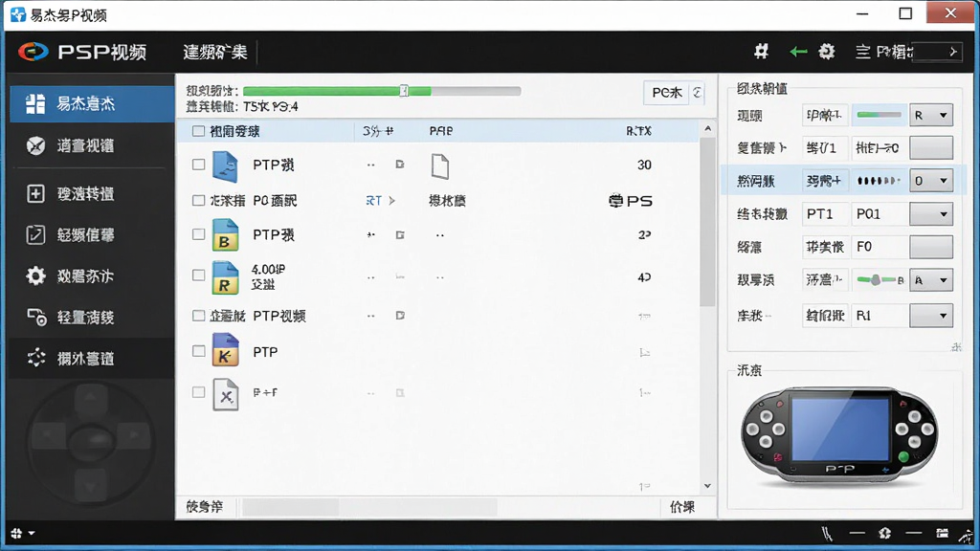Click the down arrow on the D-pad graphic

91,486
